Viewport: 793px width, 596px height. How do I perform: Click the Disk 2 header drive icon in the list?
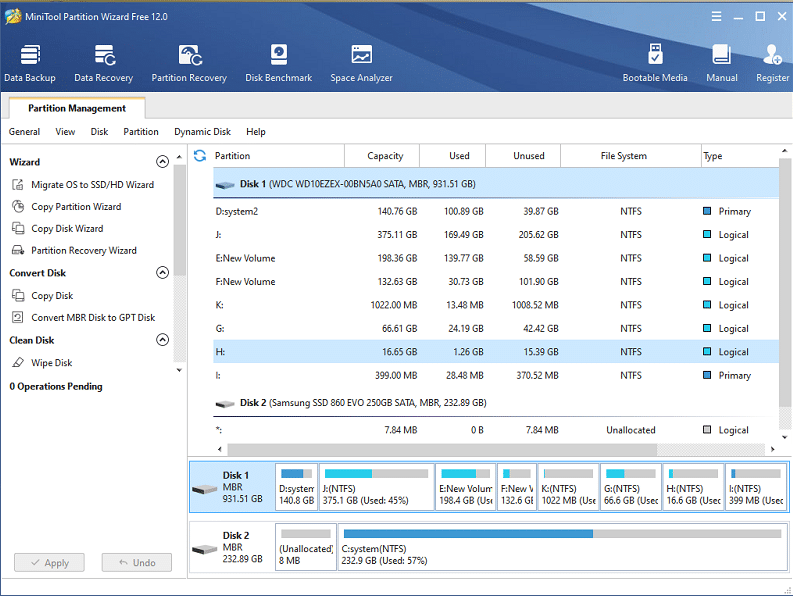225,404
